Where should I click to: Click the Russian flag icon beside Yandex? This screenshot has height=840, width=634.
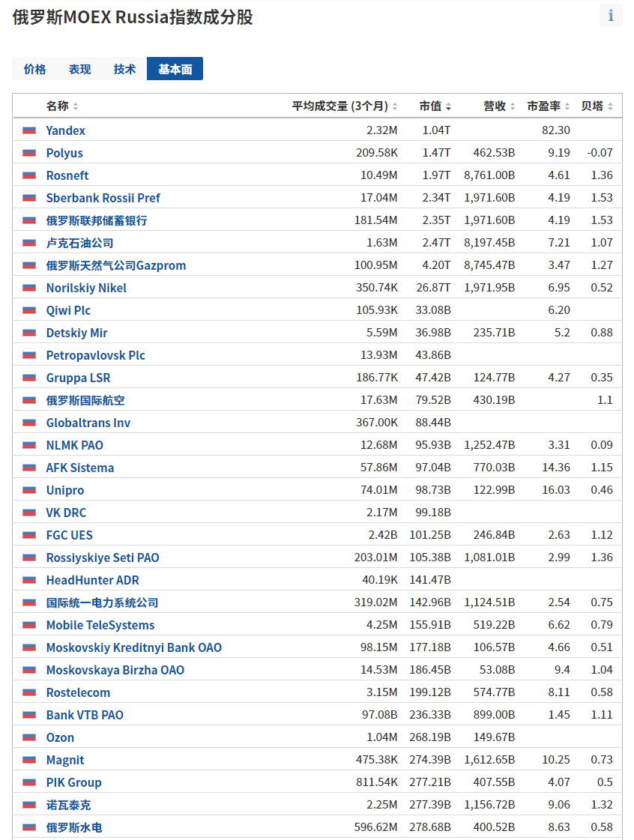pyautogui.click(x=29, y=130)
